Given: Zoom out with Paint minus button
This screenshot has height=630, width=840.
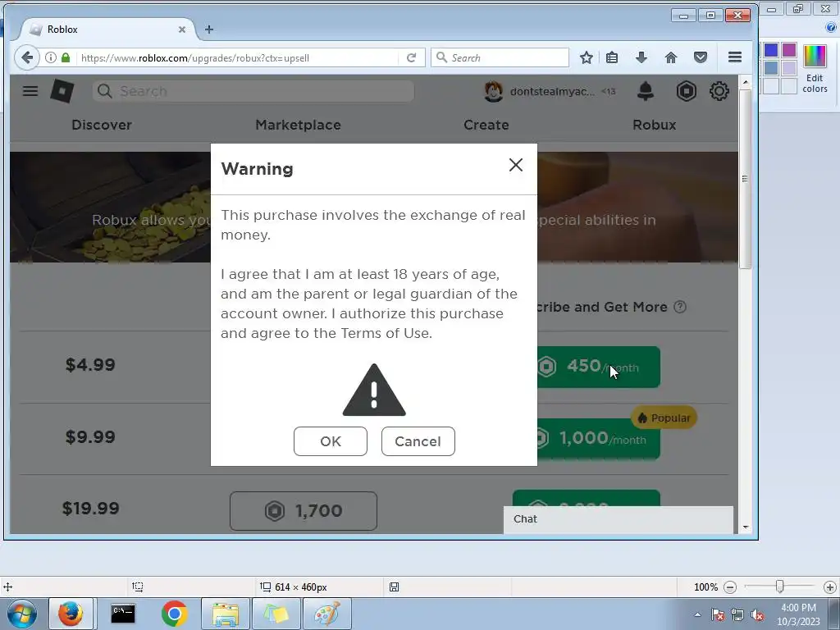Looking at the screenshot, I should [729, 587].
